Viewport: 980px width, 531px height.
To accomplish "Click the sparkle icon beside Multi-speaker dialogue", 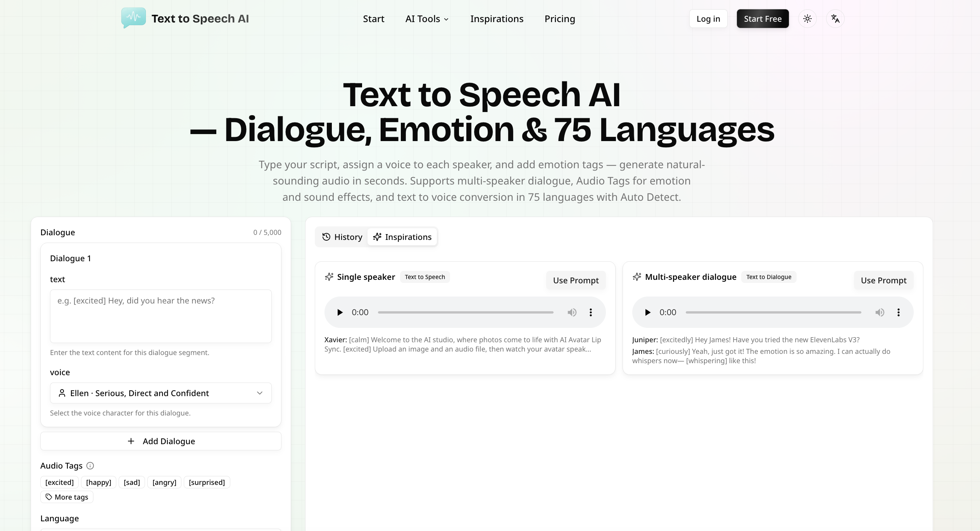I will click(x=637, y=277).
